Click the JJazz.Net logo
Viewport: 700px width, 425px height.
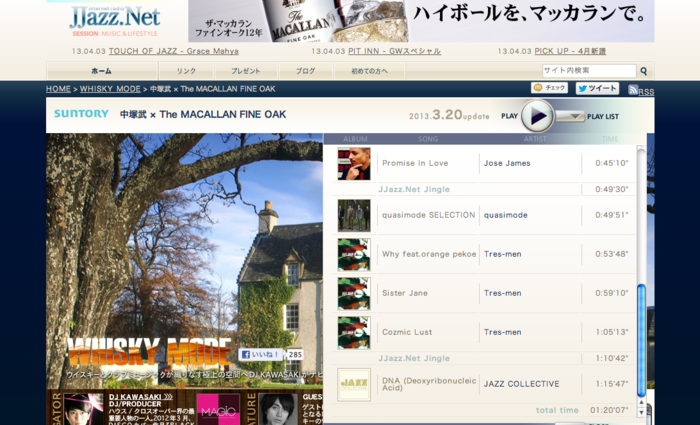click(115, 20)
